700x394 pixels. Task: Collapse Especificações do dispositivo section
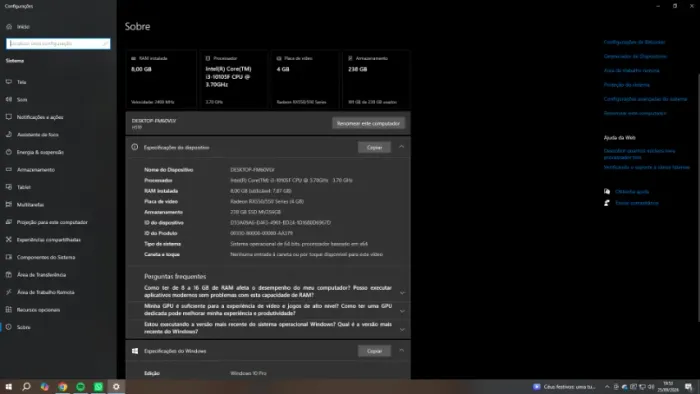coord(401,147)
